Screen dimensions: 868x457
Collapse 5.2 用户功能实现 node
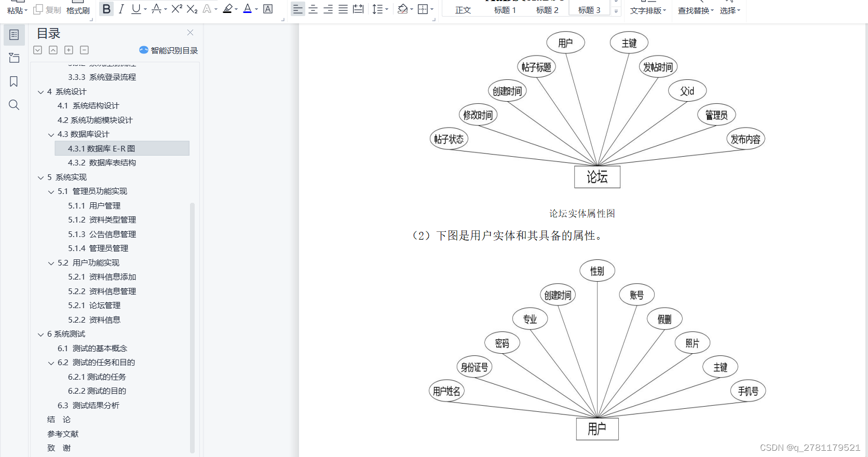coord(51,263)
